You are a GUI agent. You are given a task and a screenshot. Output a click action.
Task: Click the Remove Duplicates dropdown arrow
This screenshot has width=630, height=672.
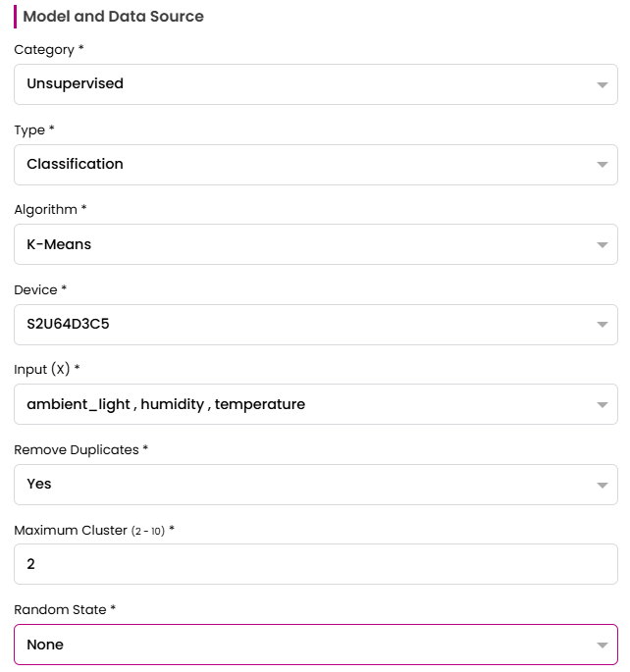[603, 486]
